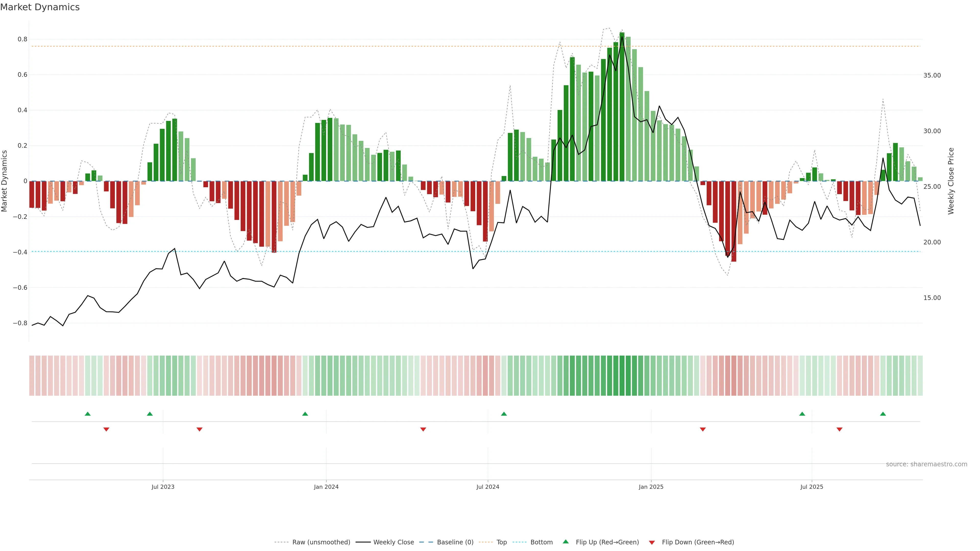Screen dimensions: 980x551
Task: Click the Market Dynamics chart title
Action: pyautogui.click(x=40, y=7)
